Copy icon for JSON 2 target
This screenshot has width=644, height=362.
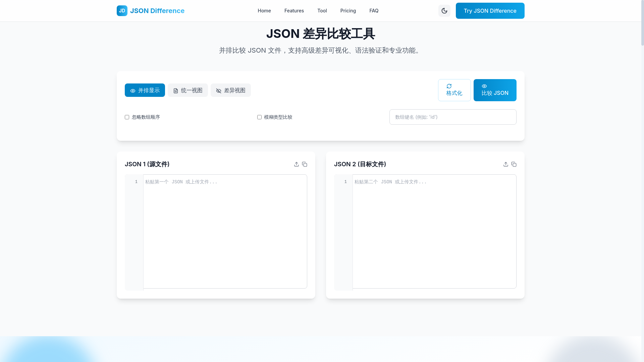514,164
